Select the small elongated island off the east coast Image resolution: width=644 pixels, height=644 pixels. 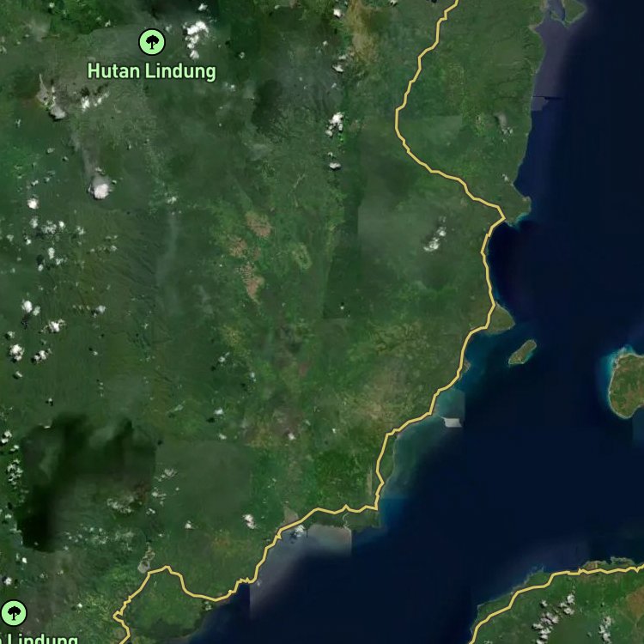[522, 352]
